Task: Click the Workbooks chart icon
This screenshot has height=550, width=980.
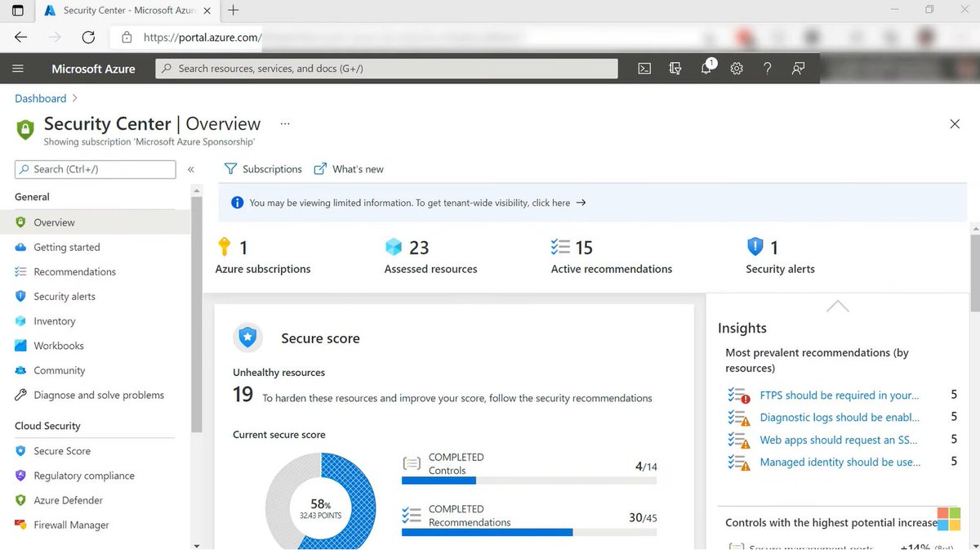Action: tap(20, 346)
